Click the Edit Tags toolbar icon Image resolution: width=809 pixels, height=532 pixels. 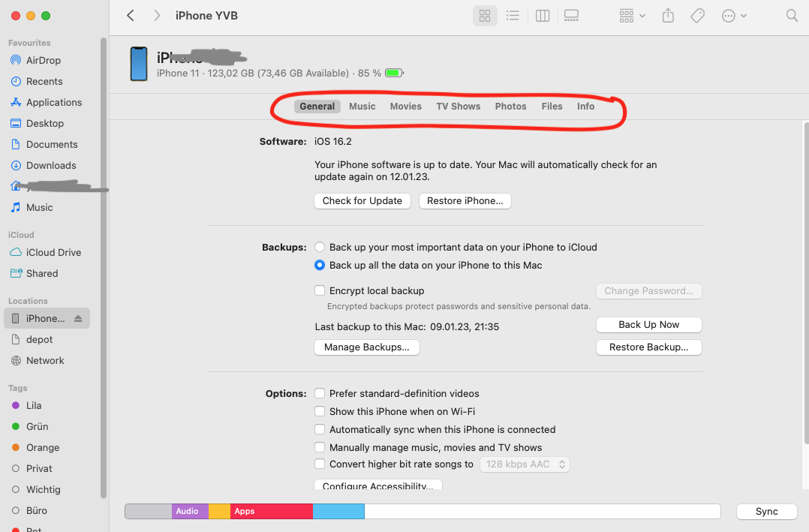[x=698, y=16]
